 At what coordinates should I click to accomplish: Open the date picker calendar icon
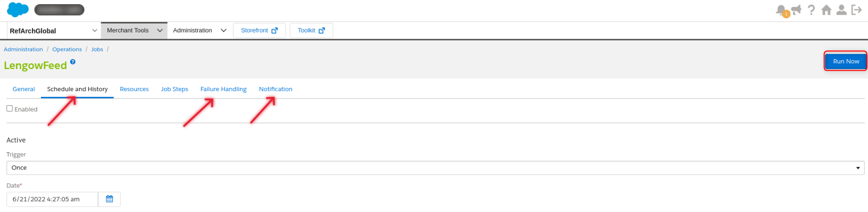tap(109, 199)
